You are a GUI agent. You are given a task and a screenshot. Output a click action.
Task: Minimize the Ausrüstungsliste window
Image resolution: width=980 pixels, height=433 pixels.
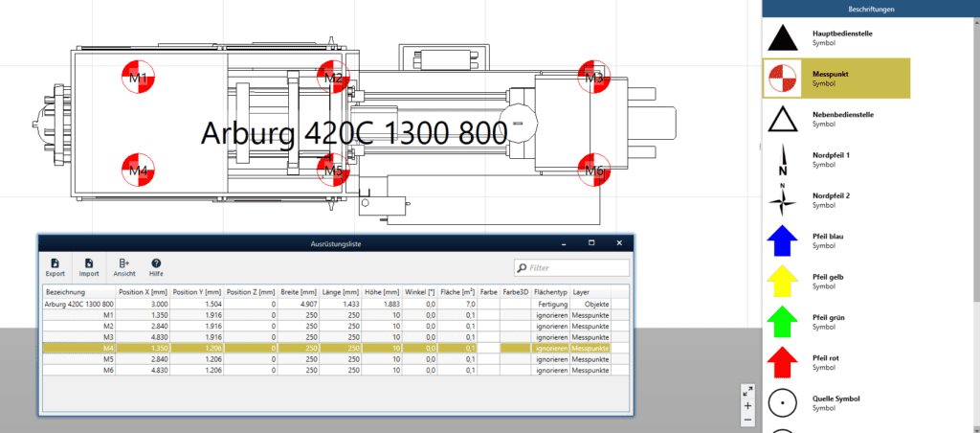(x=564, y=242)
